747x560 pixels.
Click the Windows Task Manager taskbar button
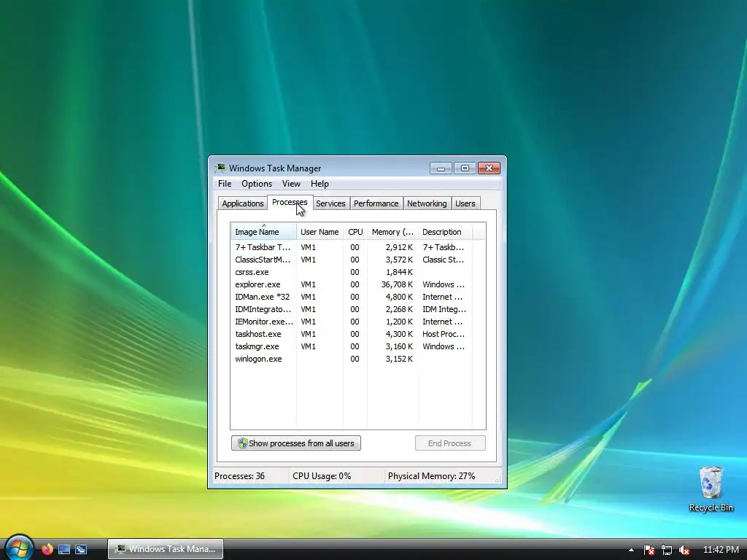(x=166, y=549)
